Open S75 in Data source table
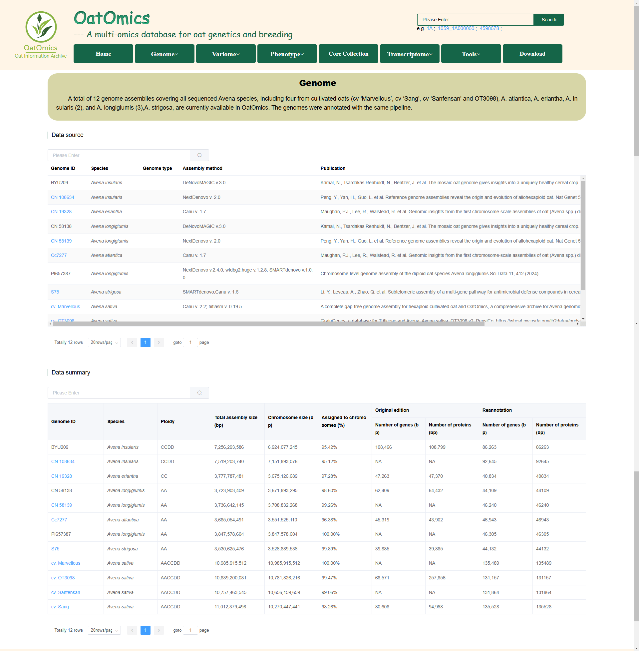 pos(55,292)
